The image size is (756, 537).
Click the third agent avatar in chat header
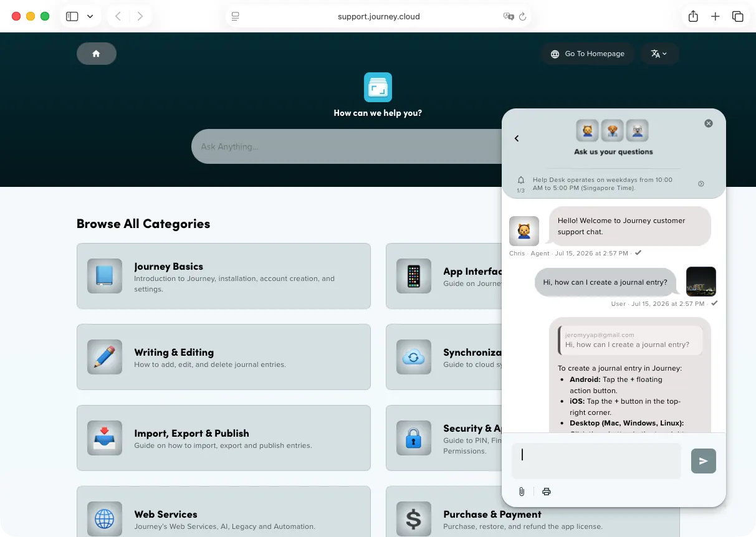(x=637, y=131)
